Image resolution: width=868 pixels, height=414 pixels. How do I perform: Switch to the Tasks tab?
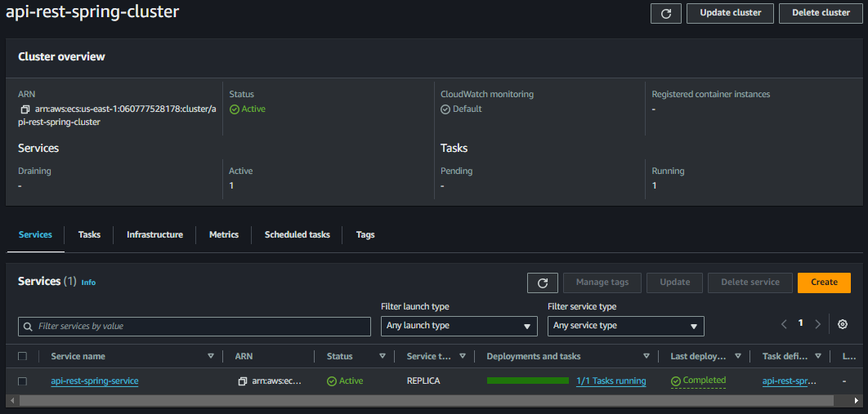pyautogui.click(x=89, y=235)
